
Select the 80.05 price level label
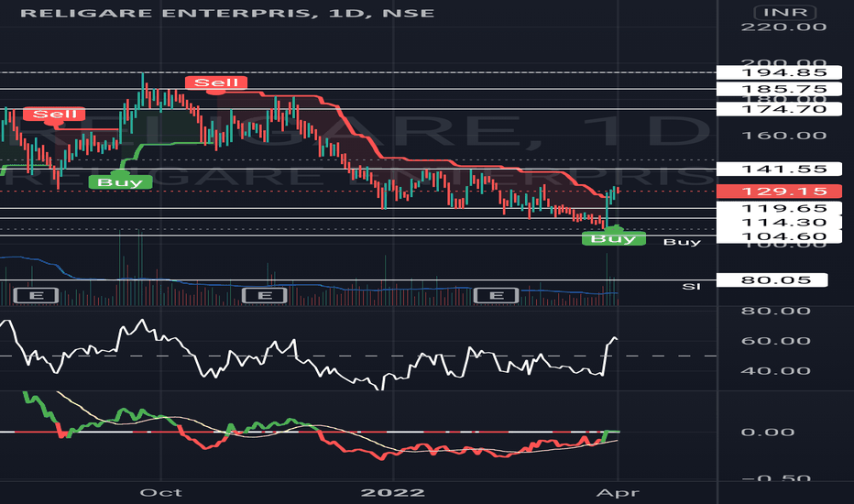[772, 280]
